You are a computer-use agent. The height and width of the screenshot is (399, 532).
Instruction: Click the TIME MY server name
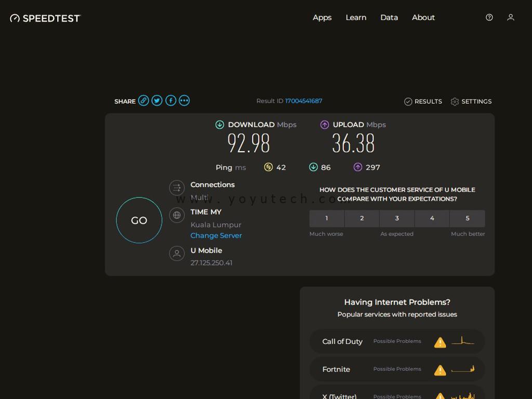206,212
